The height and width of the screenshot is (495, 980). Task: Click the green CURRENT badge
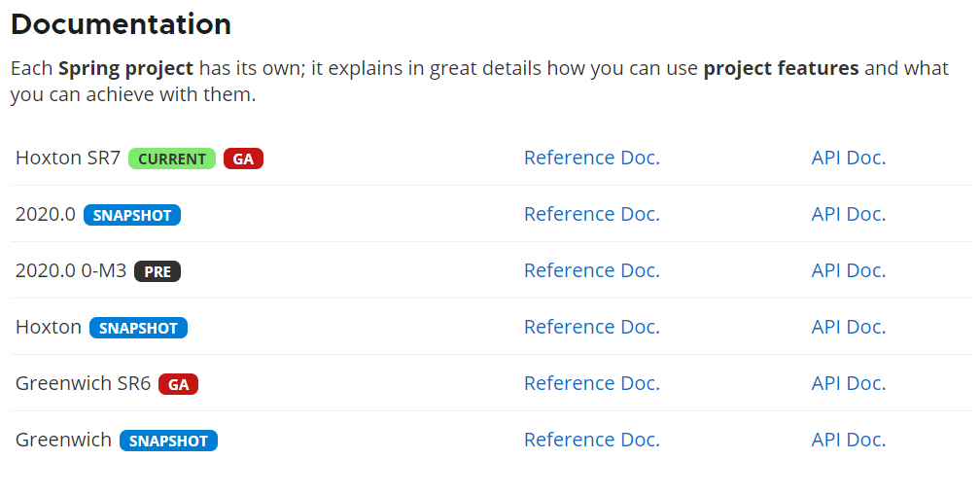(172, 159)
